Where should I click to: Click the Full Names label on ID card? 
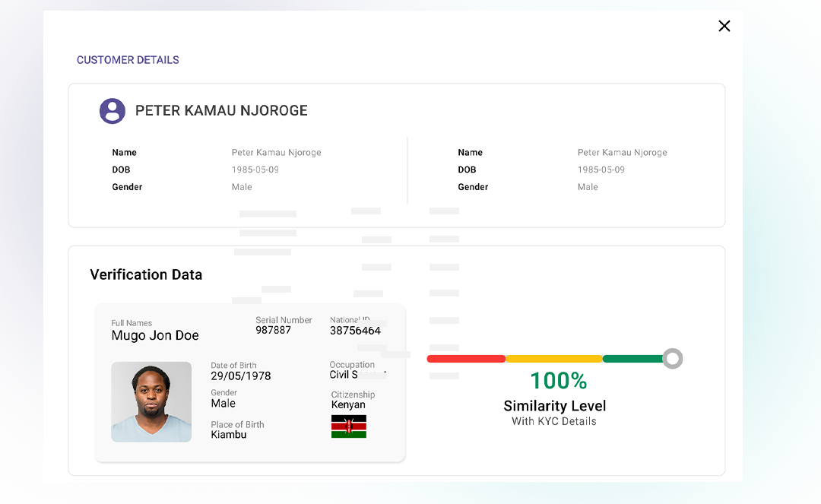point(132,323)
